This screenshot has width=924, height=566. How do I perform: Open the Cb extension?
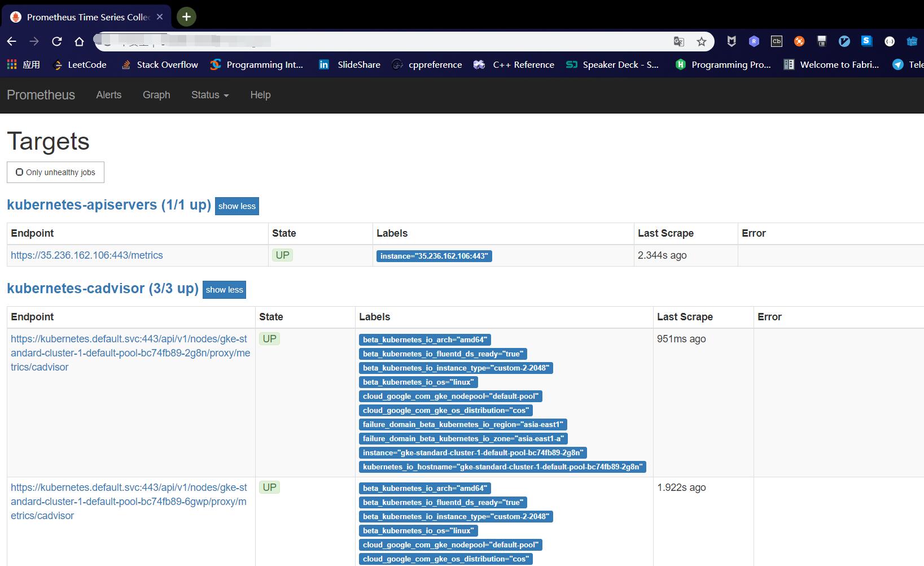pos(777,41)
